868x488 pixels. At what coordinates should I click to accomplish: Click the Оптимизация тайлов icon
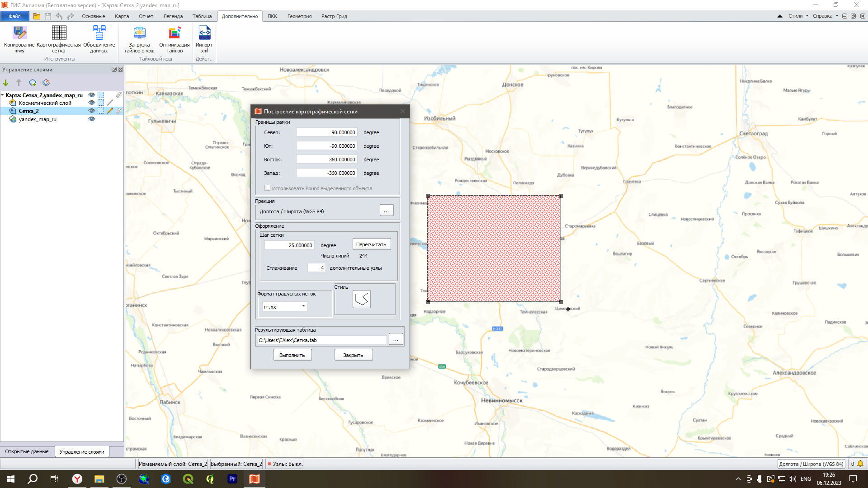[x=175, y=33]
